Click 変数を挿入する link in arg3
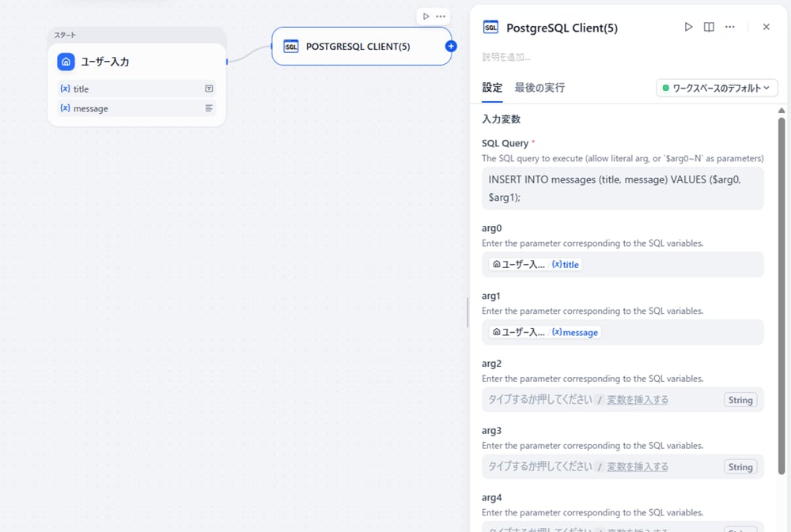Image resolution: width=791 pixels, height=532 pixels. (x=637, y=467)
